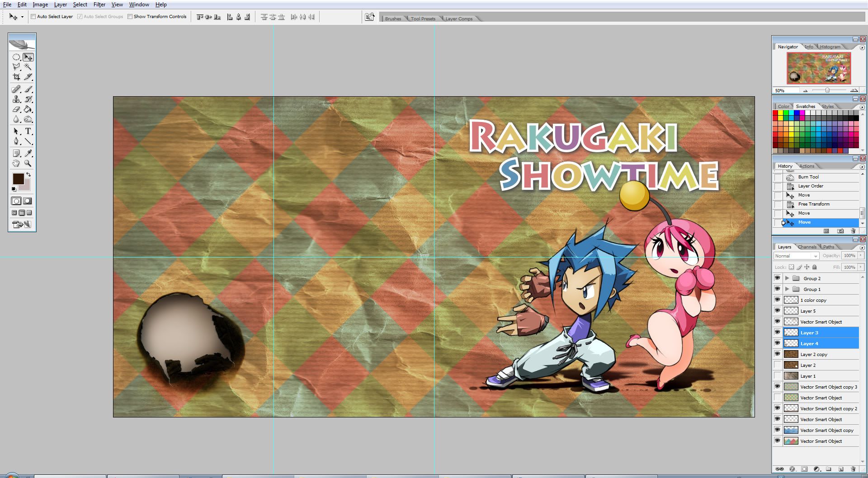Select the Polygonal Lasso tool
Image resolution: width=868 pixels, height=478 pixels.
(x=16, y=67)
